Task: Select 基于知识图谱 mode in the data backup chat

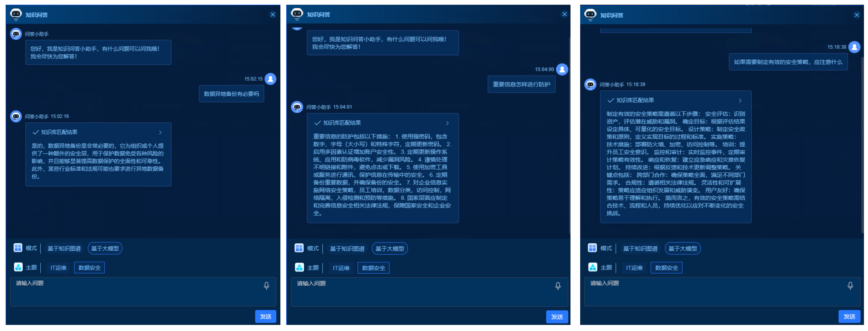Action: (64, 248)
